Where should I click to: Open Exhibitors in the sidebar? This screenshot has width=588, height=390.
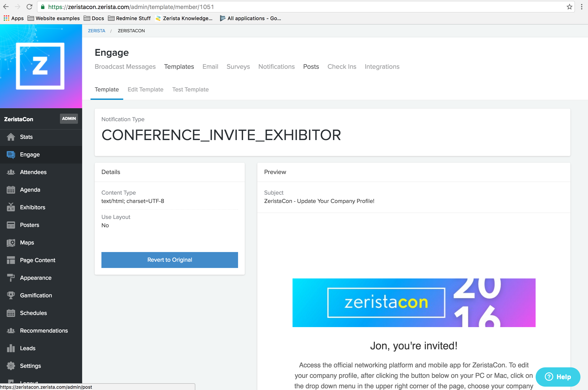41,207
